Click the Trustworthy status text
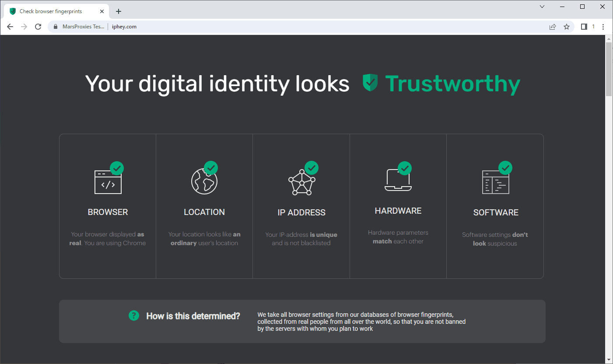Screen dimensions: 613x364 [452, 83]
